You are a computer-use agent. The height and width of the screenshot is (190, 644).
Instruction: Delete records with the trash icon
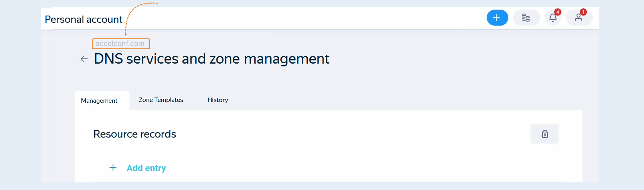pyautogui.click(x=545, y=134)
